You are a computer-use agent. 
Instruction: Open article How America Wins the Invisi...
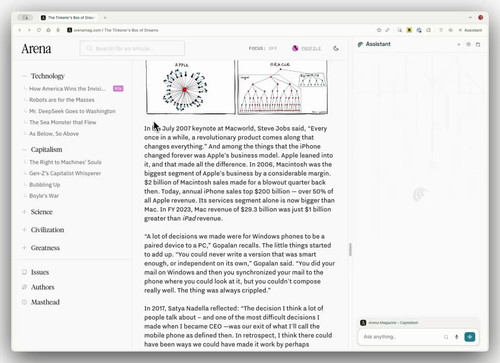[67, 89]
